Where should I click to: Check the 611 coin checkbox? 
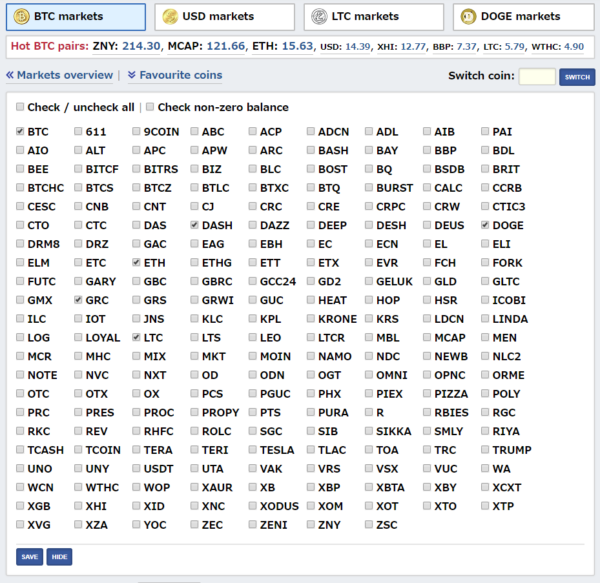(x=78, y=131)
